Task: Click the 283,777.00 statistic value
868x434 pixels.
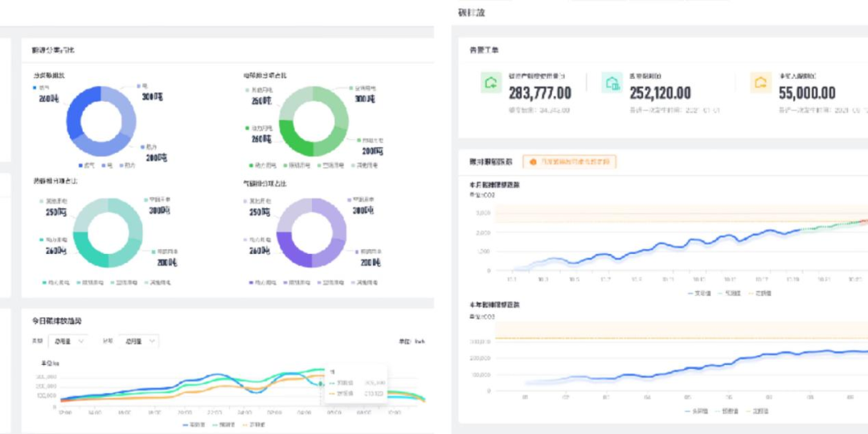Action: pyautogui.click(x=539, y=93)
